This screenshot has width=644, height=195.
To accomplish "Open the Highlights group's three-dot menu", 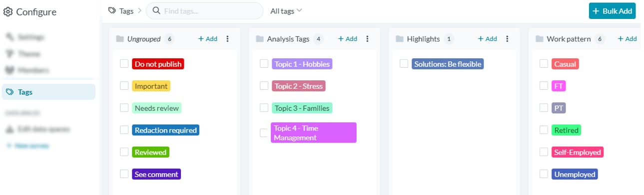I will coord(507,38).
